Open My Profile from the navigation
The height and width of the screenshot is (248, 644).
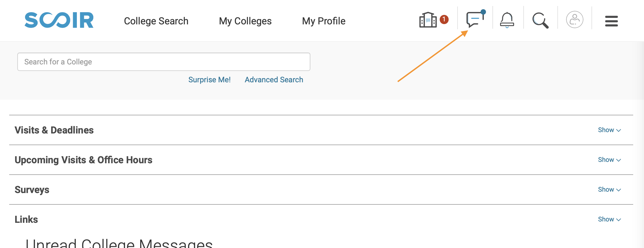[324, 21]
